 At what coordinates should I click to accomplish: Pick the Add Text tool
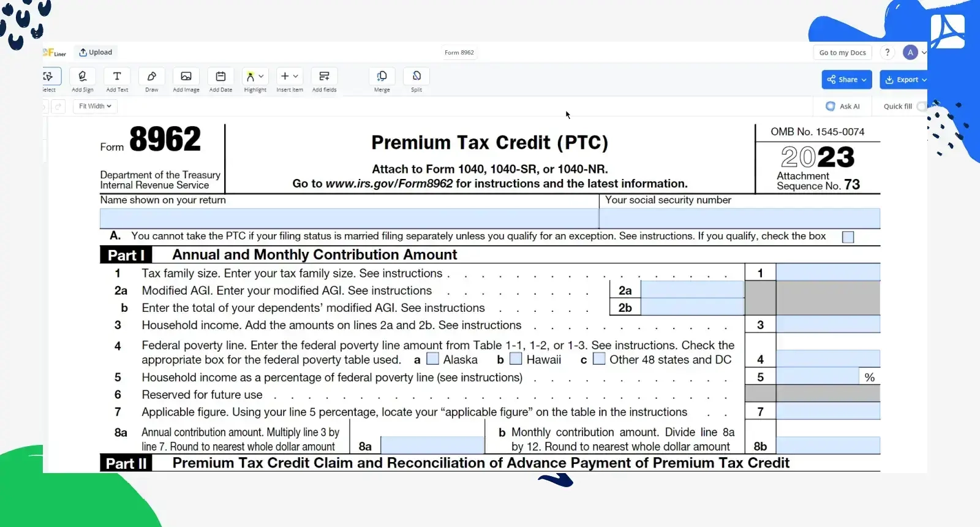coord(117,80)
